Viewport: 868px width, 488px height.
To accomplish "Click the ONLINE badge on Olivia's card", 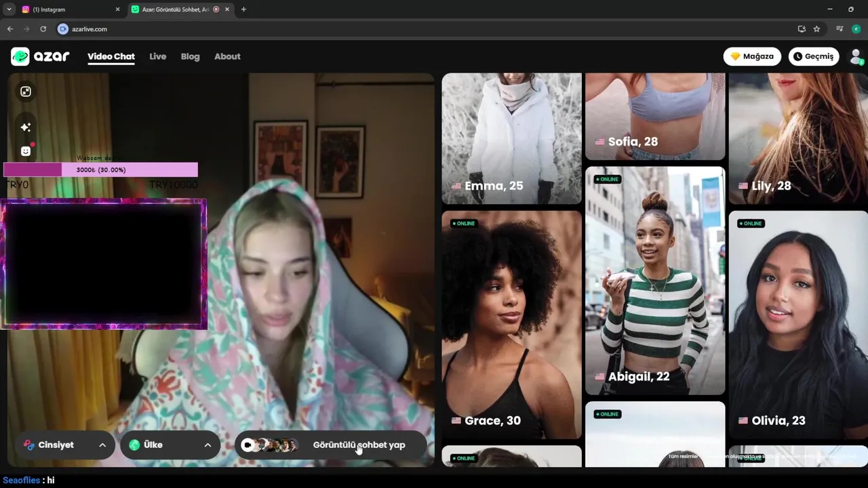I will pos(751,224).
